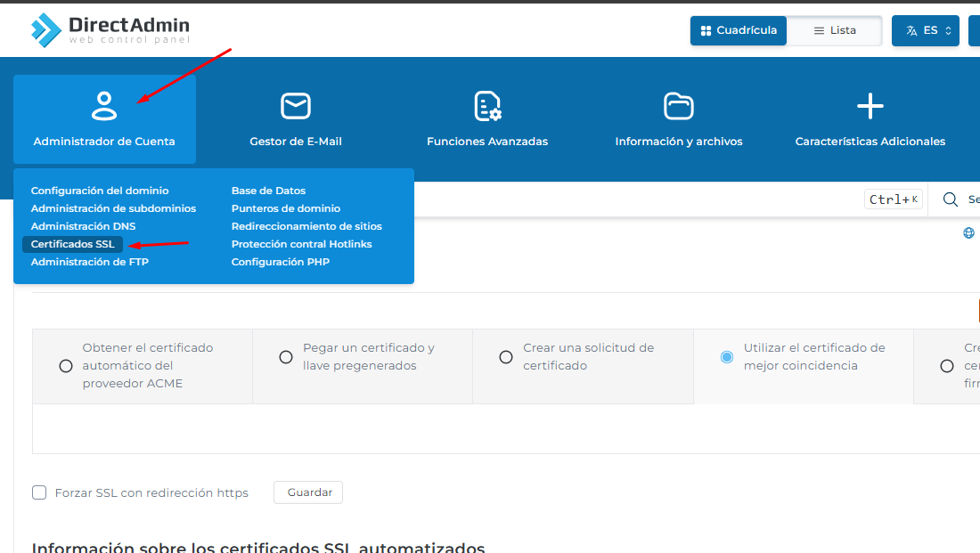The height and width of the screenshot is (553, 980).
Task: Open Información y archivos folder icon
Action: [679, 106]
